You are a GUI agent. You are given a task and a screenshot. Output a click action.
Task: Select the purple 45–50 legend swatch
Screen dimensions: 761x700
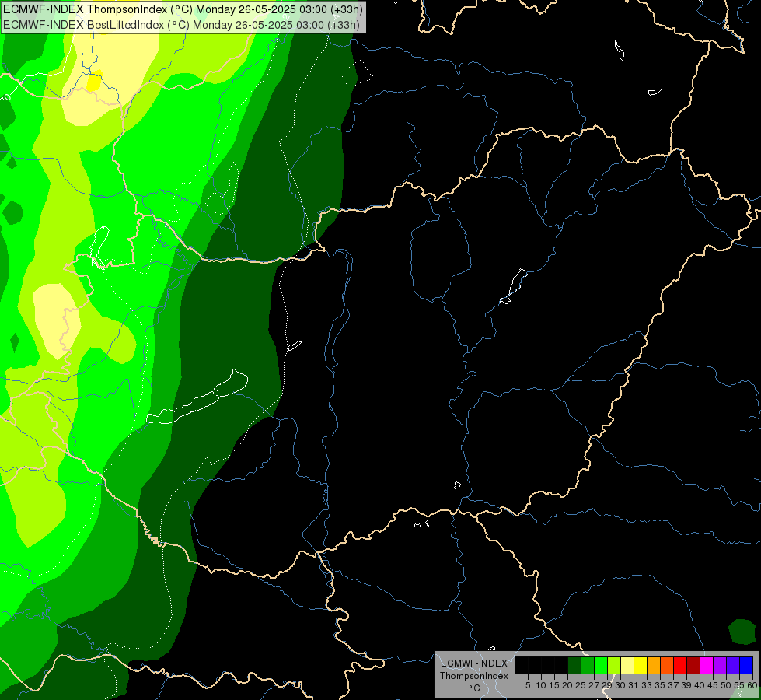pyautogui.click(x=720, y=666)
